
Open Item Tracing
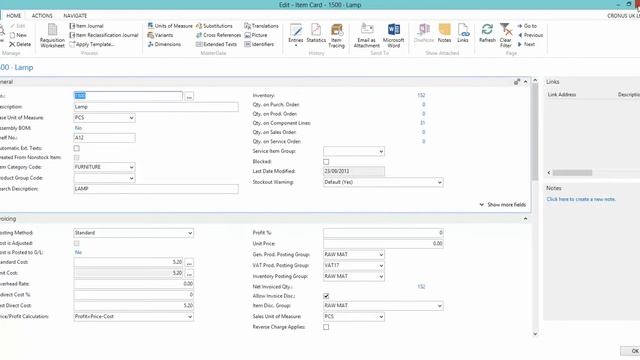336,36
